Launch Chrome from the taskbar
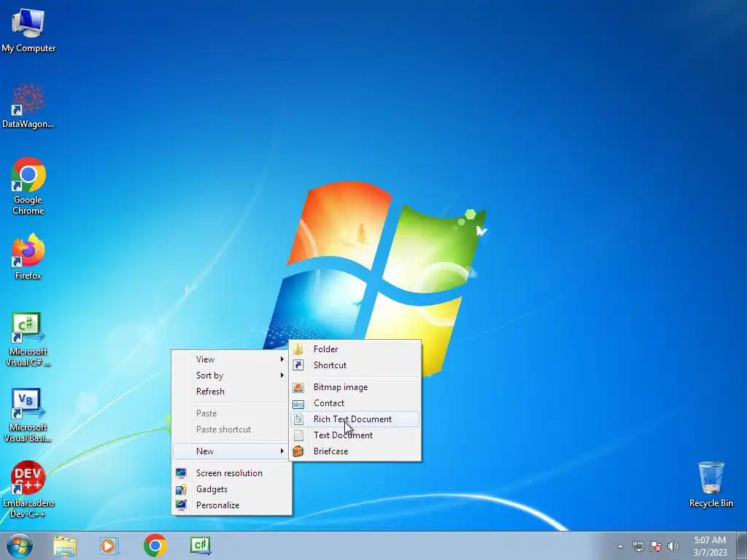The image size is (747, 560). [155, 545]
